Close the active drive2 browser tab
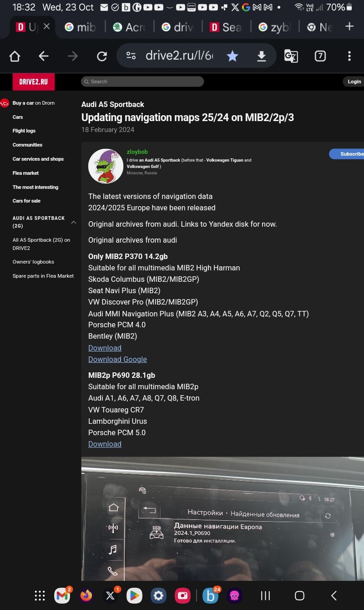Image resolution: width=364 pixels, height=610 pixels. tap(46, 27)
